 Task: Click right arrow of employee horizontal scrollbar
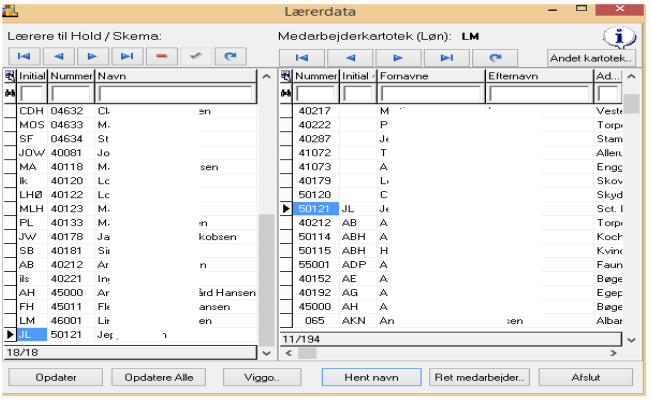tap(613, 353)
